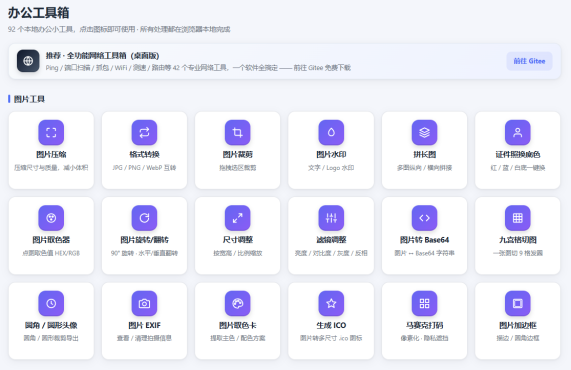Click the 图片压缩 card title
This screenshot has width=571, height=370.
(x=51, y=154)
